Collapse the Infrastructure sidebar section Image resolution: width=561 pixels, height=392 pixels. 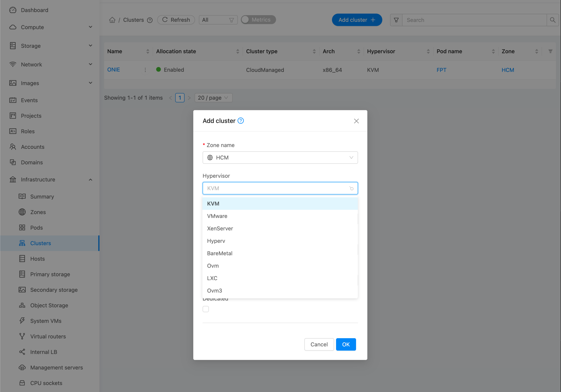click(x=91, y=179)
